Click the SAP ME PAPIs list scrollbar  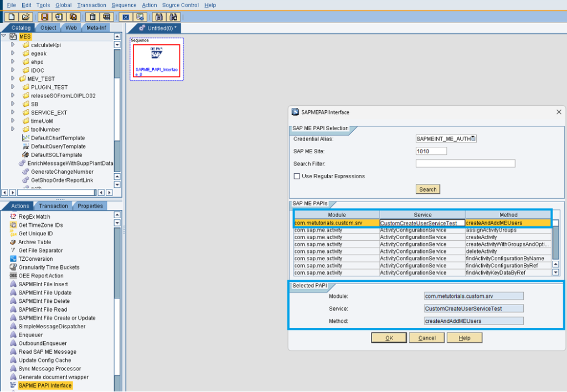pyautogui.click(x=555, y=244)
